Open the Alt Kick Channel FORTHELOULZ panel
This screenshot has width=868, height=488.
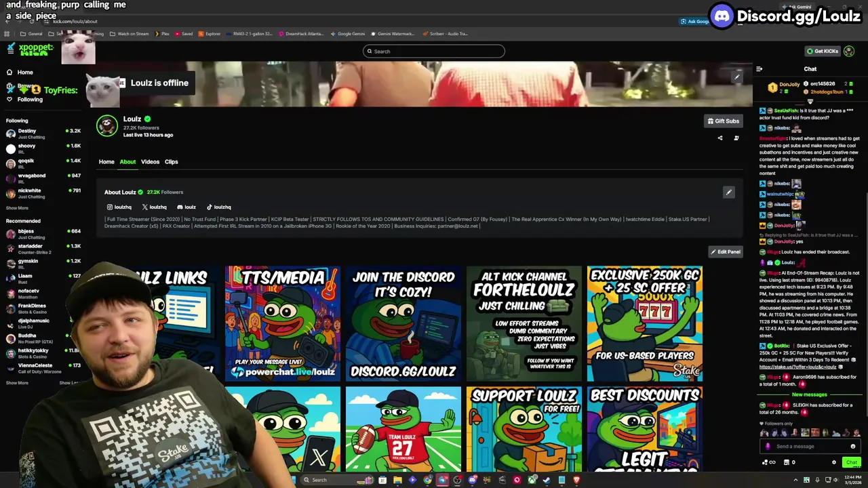click(524, 323)
